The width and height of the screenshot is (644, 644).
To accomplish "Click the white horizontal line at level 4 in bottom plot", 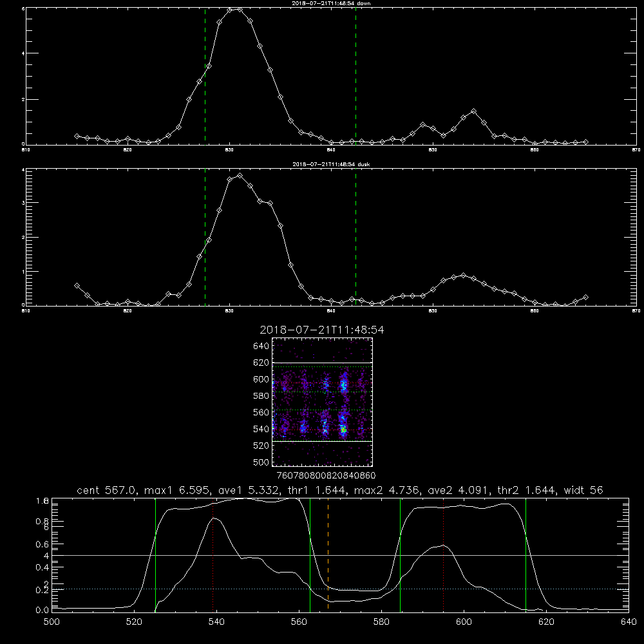I will click(x=340, y=555).
